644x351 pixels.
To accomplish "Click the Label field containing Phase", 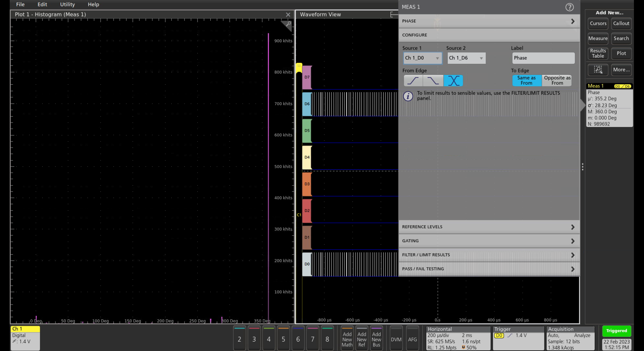I will click(x=543, y=58).
